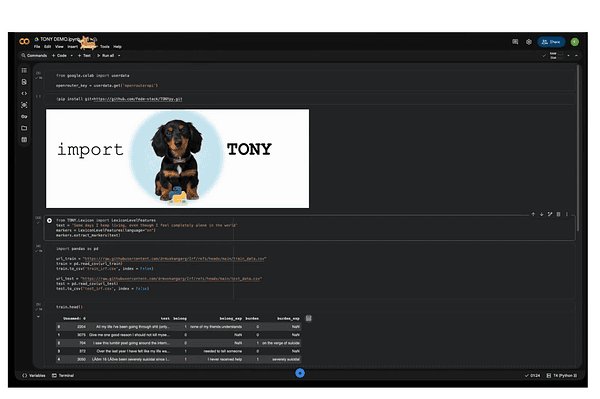The width and height of the screenshot is (600, 399).
Task: Click the 'on the verge of suicide' cell
Action: click(281, 343)
